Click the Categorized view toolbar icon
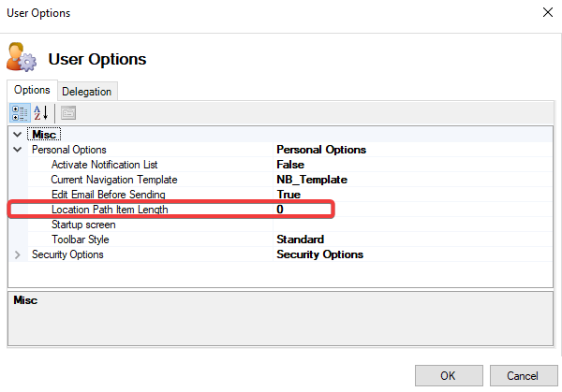 [x=20, y=112]
